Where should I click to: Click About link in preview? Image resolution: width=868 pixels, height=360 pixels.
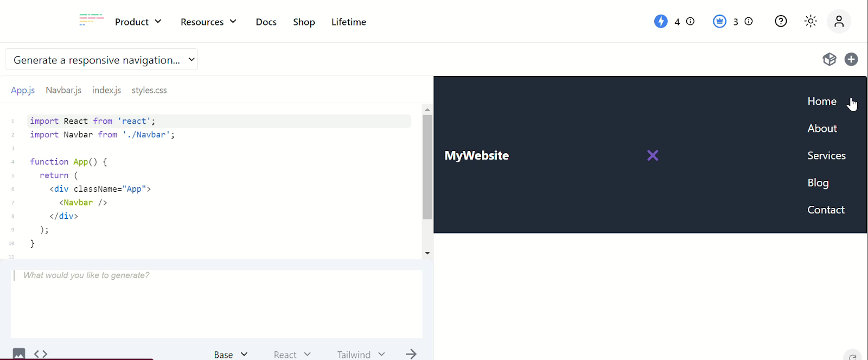822,129
